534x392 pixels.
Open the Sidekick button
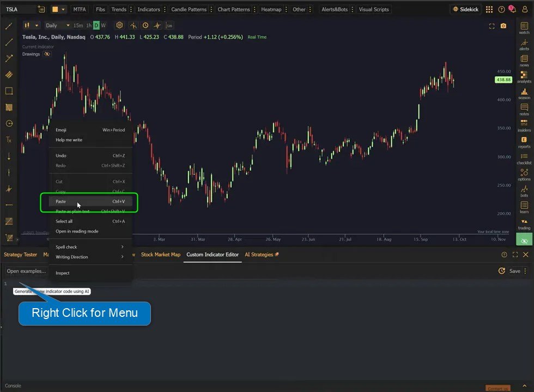tap(465, 10)
